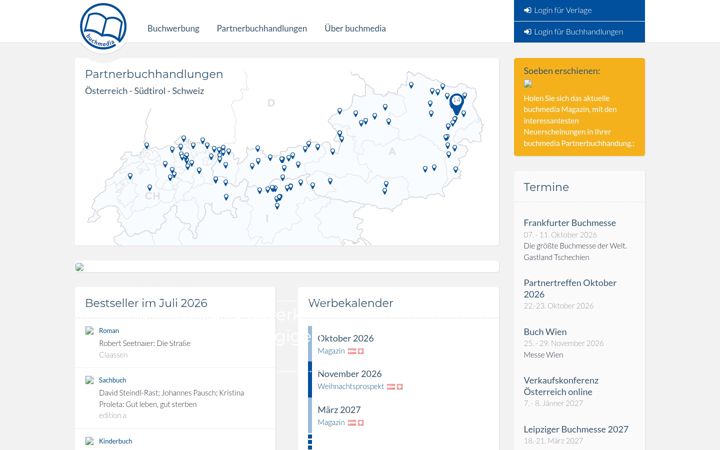Click the date 7. - 8. Jänner 2027
Image resolution: width=720 pixels, height=450 pixels.
tap(553, 403)
